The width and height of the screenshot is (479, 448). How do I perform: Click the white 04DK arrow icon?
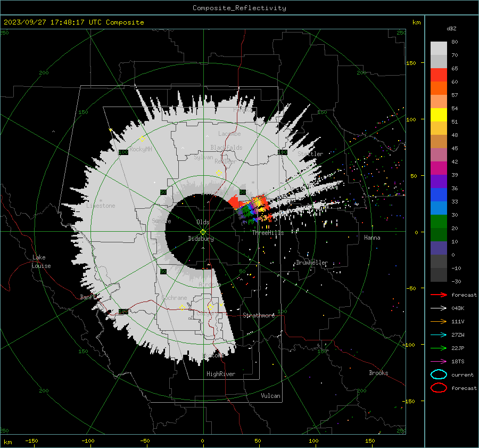[439, 308]
